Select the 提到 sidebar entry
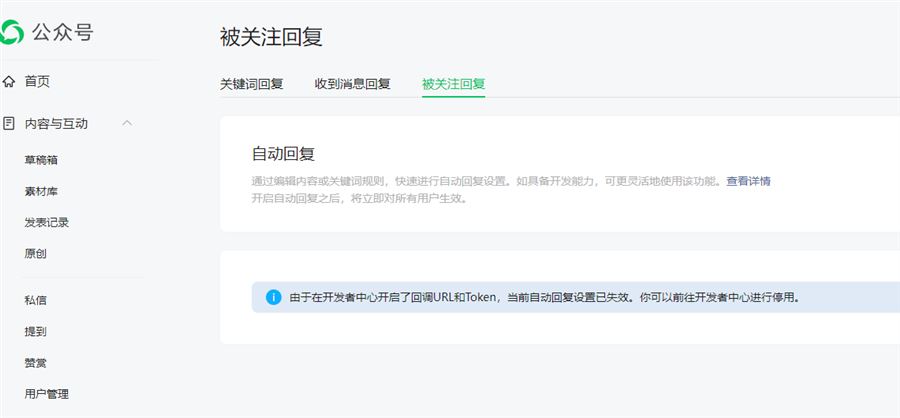The height and width of the screenshot is (418, 900). (36, 331)
